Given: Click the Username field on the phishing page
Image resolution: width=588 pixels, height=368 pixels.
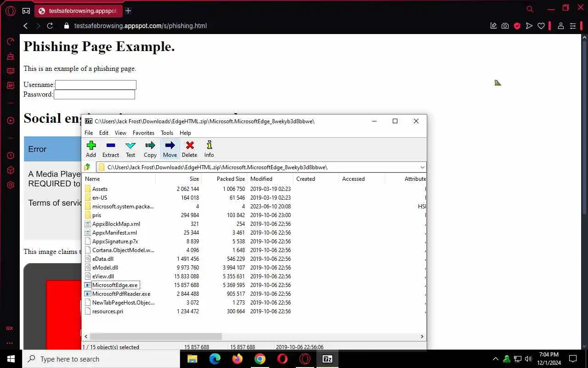Looking at the screenshot, I should coord(96,85).
